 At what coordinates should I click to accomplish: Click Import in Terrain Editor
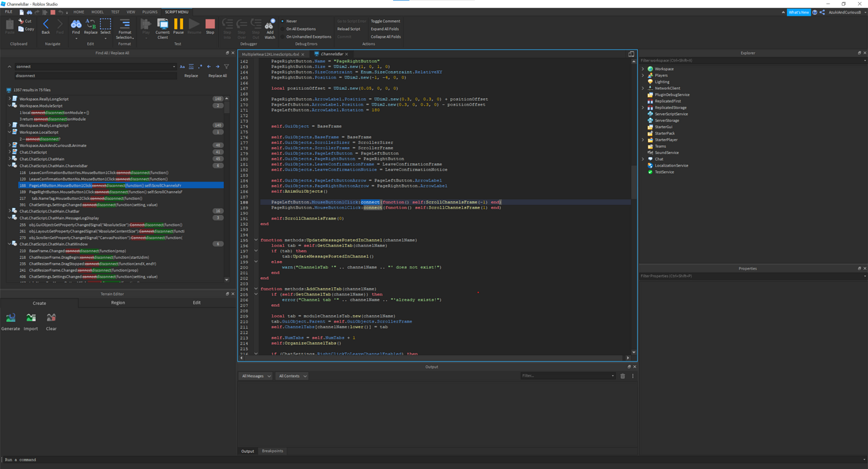(31, 322)
